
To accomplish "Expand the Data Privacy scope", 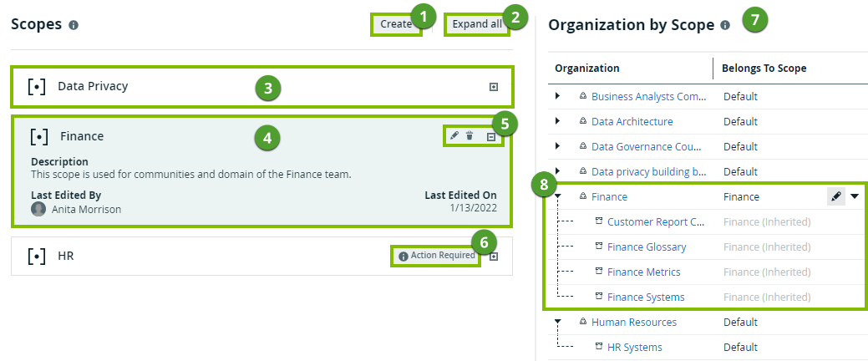I will pyautogui.click(x=494, y=86).
